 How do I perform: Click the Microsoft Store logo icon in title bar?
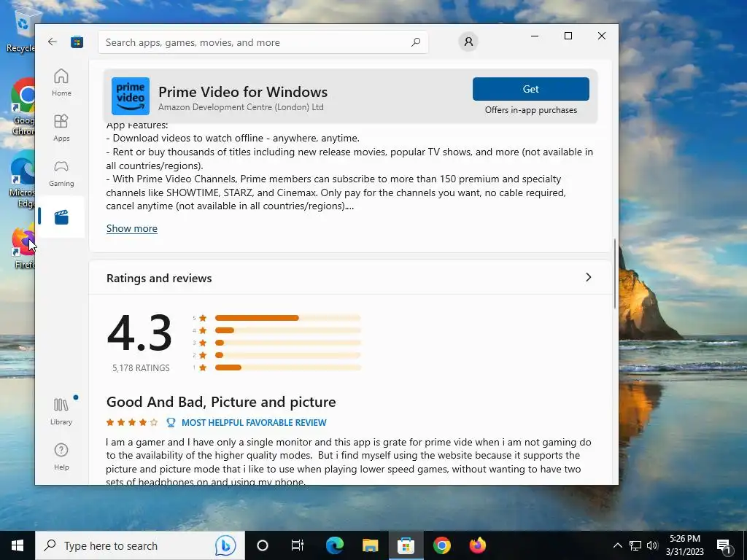[x=77, y=42]
